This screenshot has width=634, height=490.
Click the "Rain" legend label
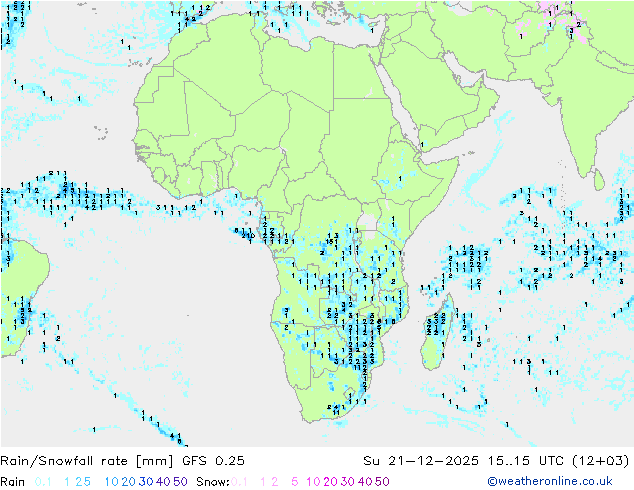tap(13, 482)
